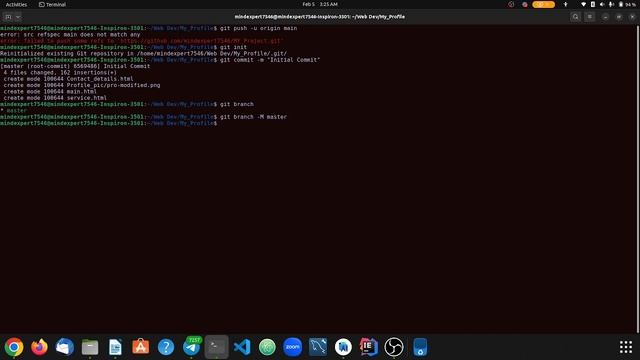The width and height of the screenshot is (640, 360).
Task: Click the battery indicator in top bar
Action: pyautogui.click(x=628, y=4)
